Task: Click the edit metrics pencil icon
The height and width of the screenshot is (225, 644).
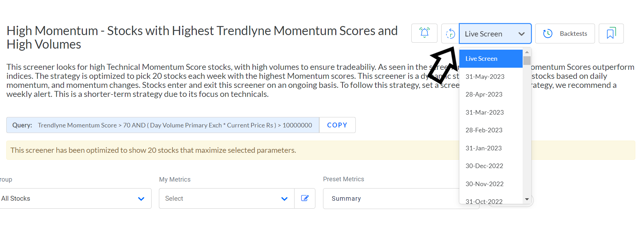Action: 305,198
